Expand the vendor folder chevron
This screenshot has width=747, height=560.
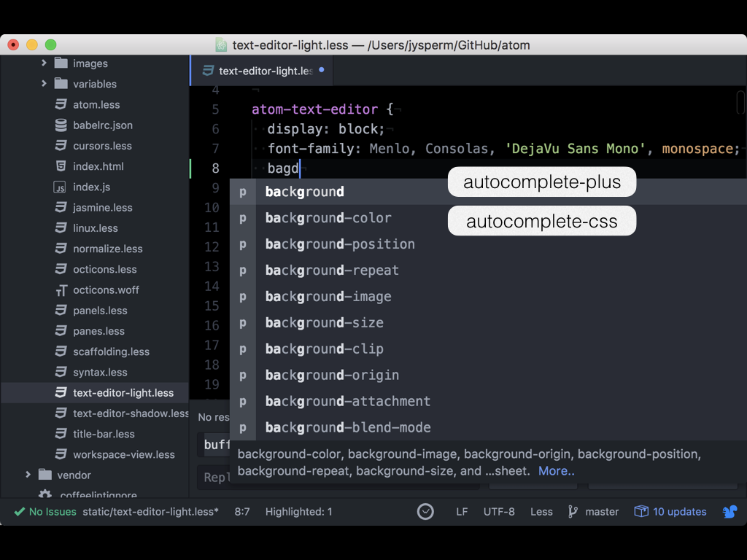point(28,475)
